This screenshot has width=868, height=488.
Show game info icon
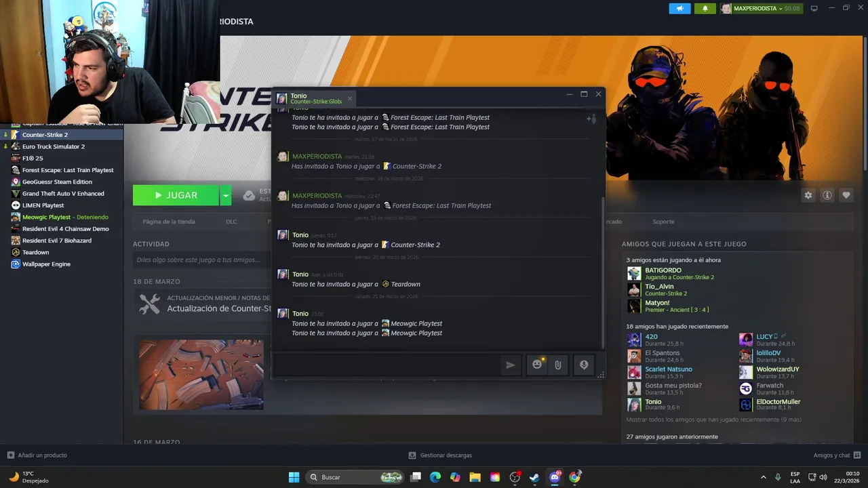827,195
